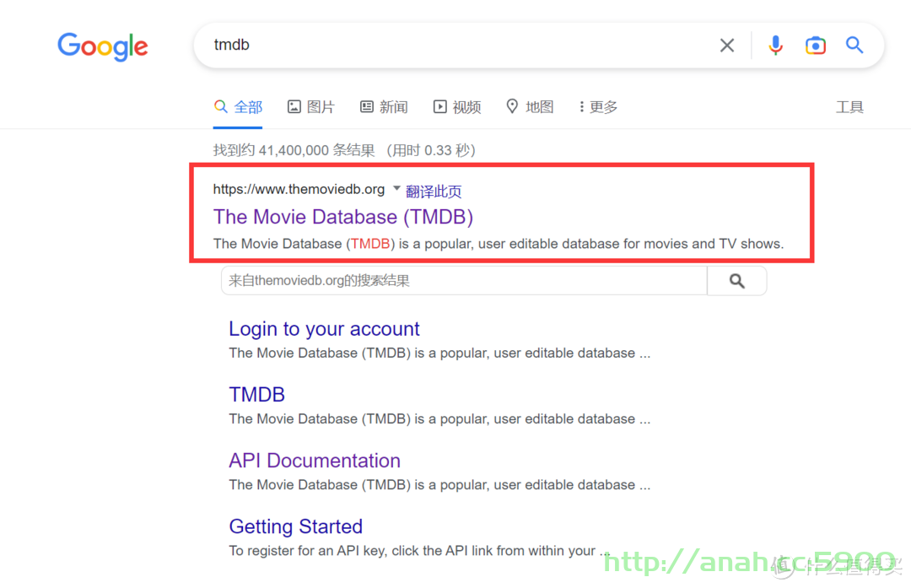Screen dimensions: 911x588
Task: Switch to the 地图 (Maps) tab
Action: 529,107
